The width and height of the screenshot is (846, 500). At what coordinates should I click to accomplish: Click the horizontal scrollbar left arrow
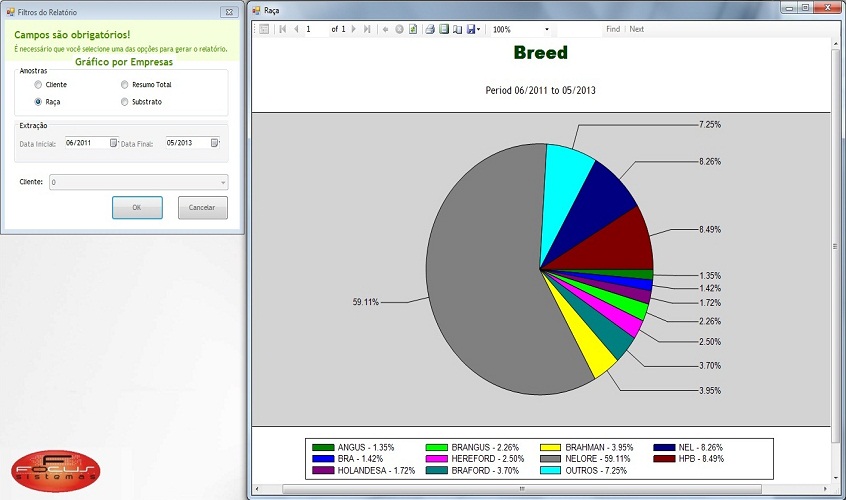click(257, 489)
